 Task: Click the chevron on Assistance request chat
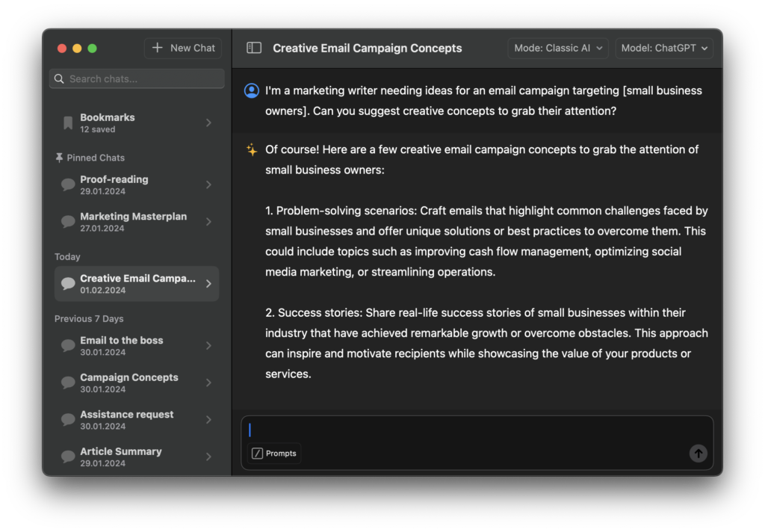click(209, 420)
